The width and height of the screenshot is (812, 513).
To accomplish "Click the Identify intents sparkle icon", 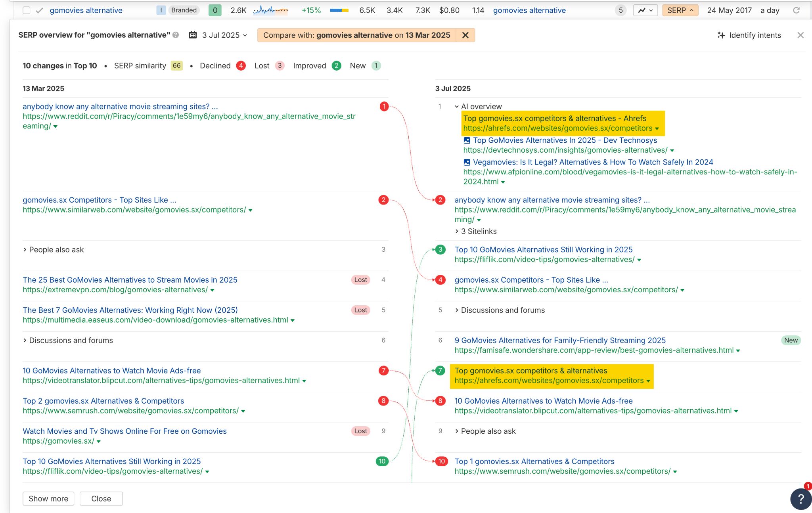I will (x=721, y=35).
